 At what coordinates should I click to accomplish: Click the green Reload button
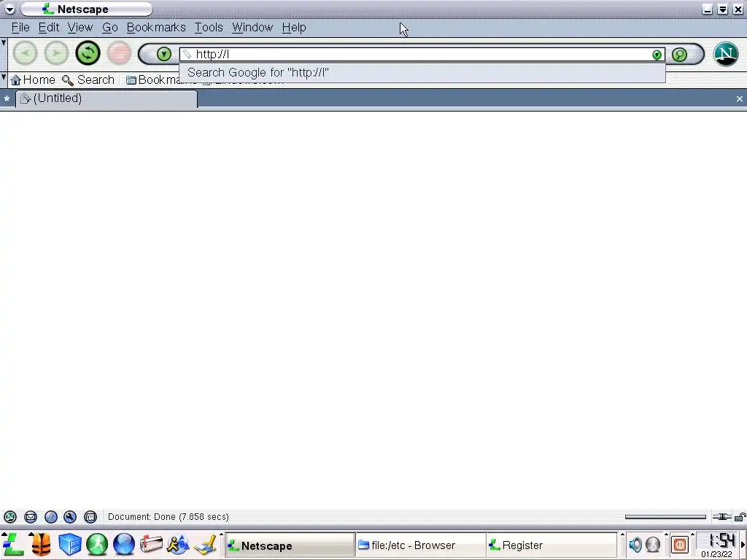[x=88, y=52]
